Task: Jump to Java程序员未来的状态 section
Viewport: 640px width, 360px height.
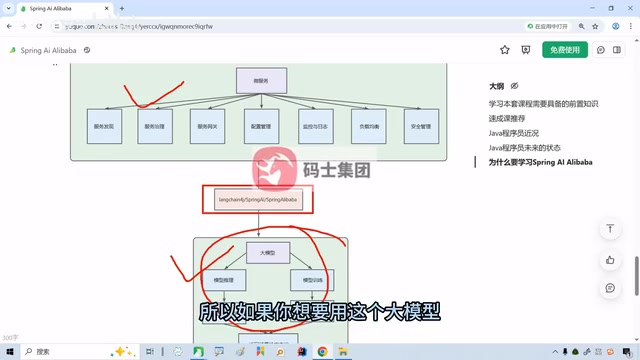Action: 524,148
